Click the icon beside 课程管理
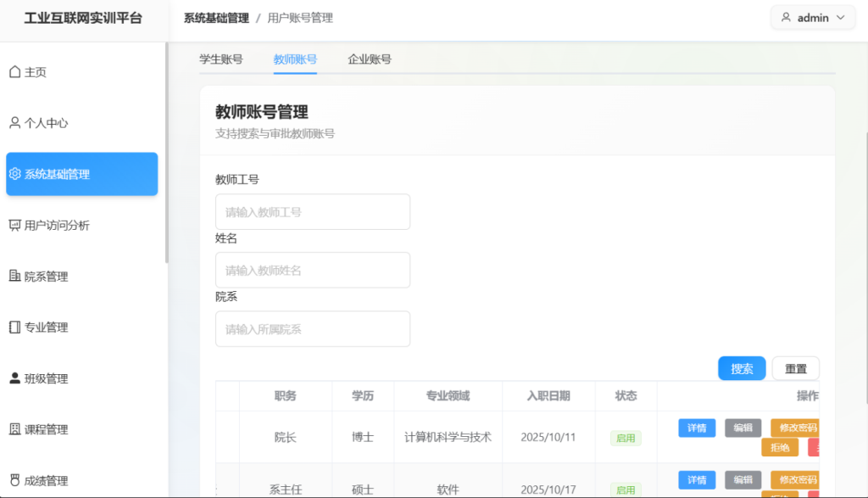Image resolution: width=868 pixels, height=498 pixels. point(14,429)
